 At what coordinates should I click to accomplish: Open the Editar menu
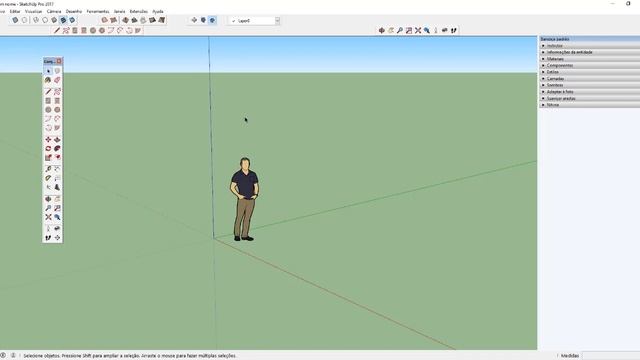click(x=15, y=11)
